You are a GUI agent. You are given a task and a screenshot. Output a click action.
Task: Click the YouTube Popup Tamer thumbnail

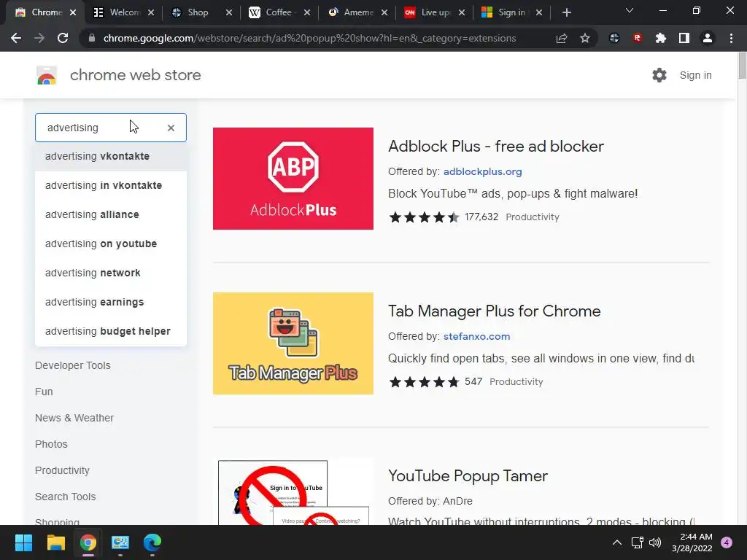[293, 492]
